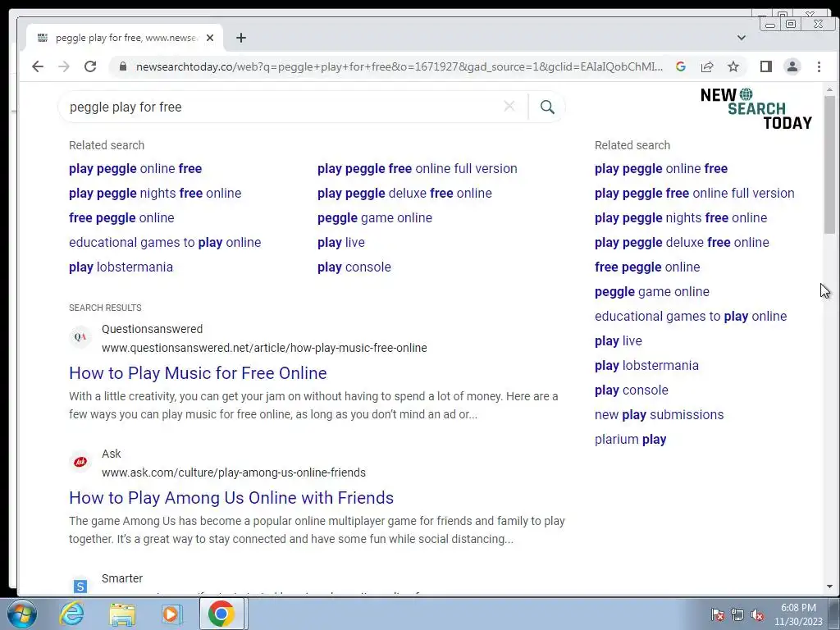Close the peggle play for free tab
The width and height of the screenshot is (840, 630).
(x=210, y=38)
